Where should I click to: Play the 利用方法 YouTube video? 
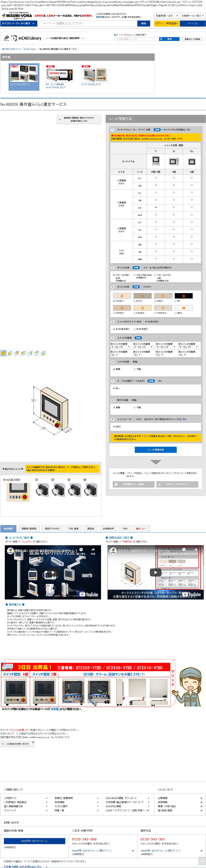click(155, 572)
